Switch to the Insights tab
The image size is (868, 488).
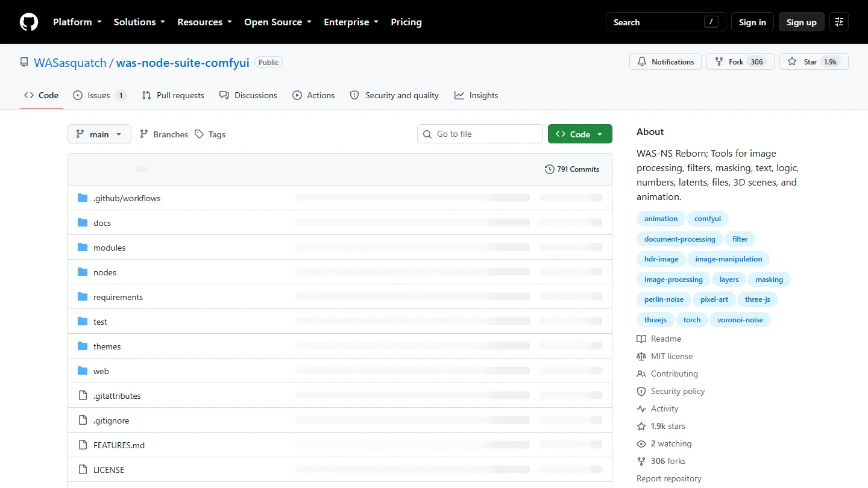(x=476, y=95)
